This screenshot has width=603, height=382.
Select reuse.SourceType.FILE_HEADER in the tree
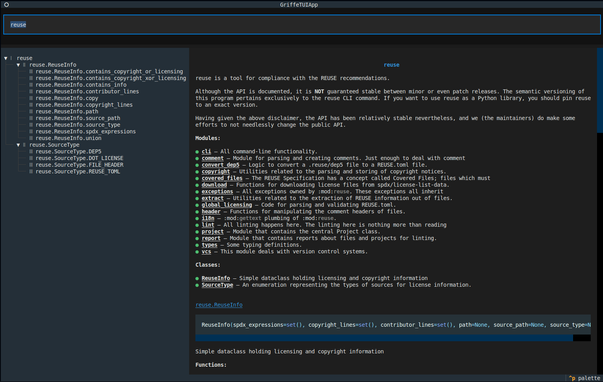pyautogui.click(x=79, y=165)
